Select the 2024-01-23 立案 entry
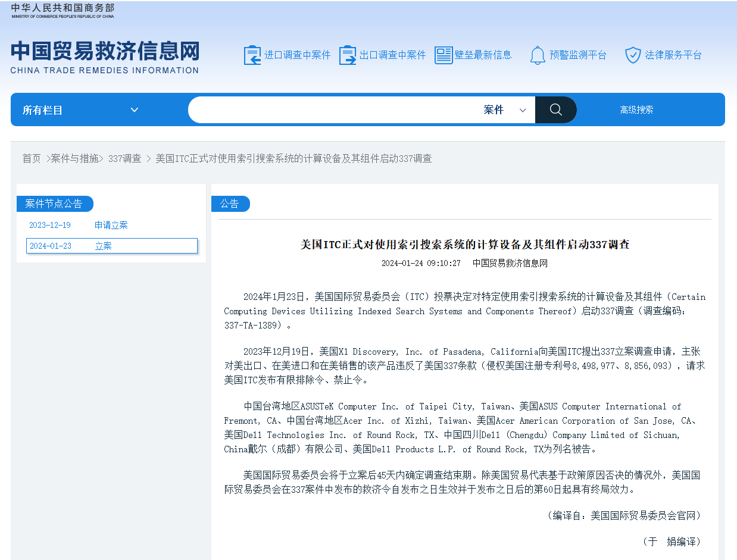 pos(112,246)
